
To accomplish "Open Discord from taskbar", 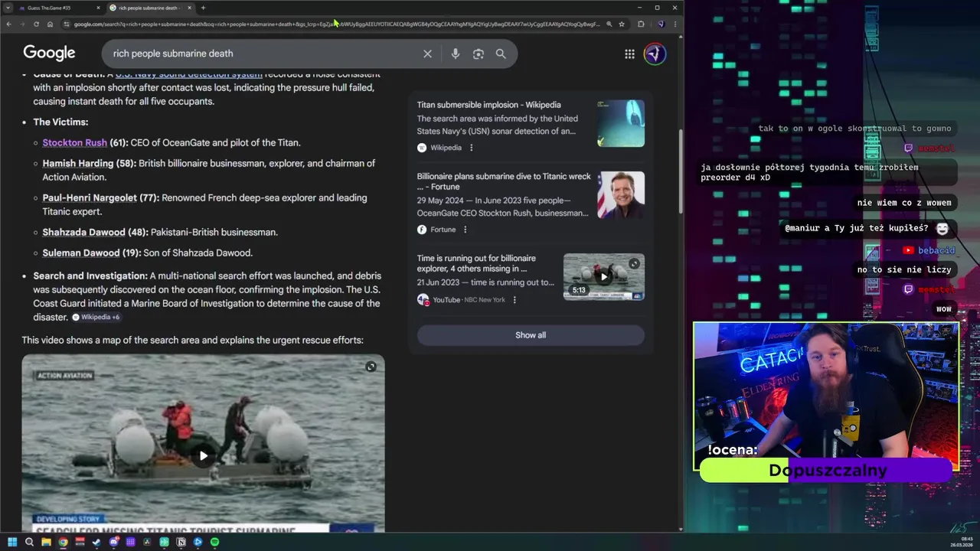I will (113, 542).
